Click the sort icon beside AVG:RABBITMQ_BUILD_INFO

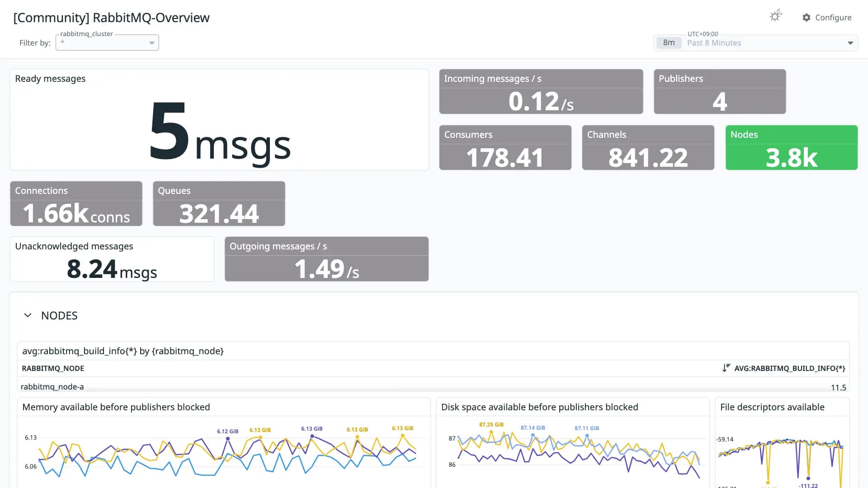click(x=726, y=368)
